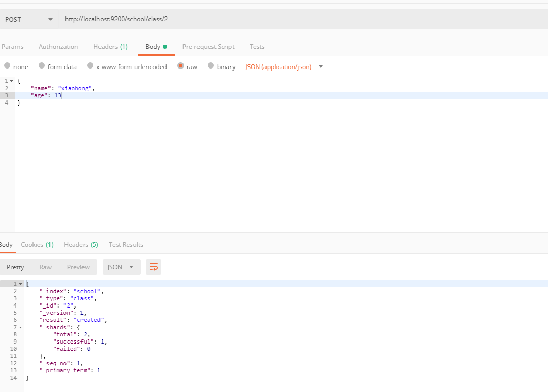Click the request URL field
This screenshot has height=392, width=548.
click(x=303, y=19)
